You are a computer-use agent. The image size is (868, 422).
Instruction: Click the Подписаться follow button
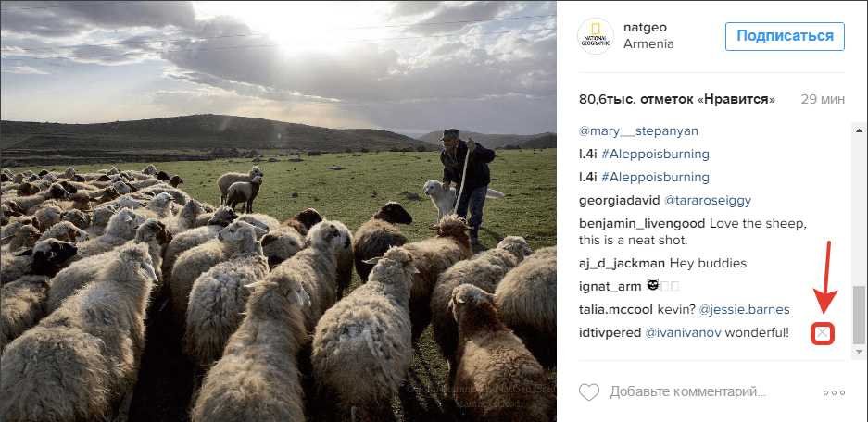[785, 36]
